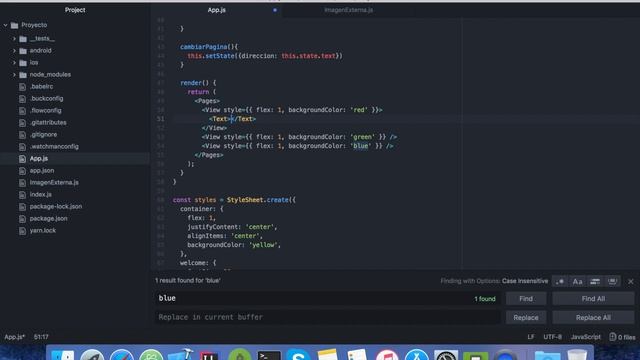Viewport: 640px width, 360px height.
Task: Click the .buckconfig file icon
Action: click(x=22, y=99)
